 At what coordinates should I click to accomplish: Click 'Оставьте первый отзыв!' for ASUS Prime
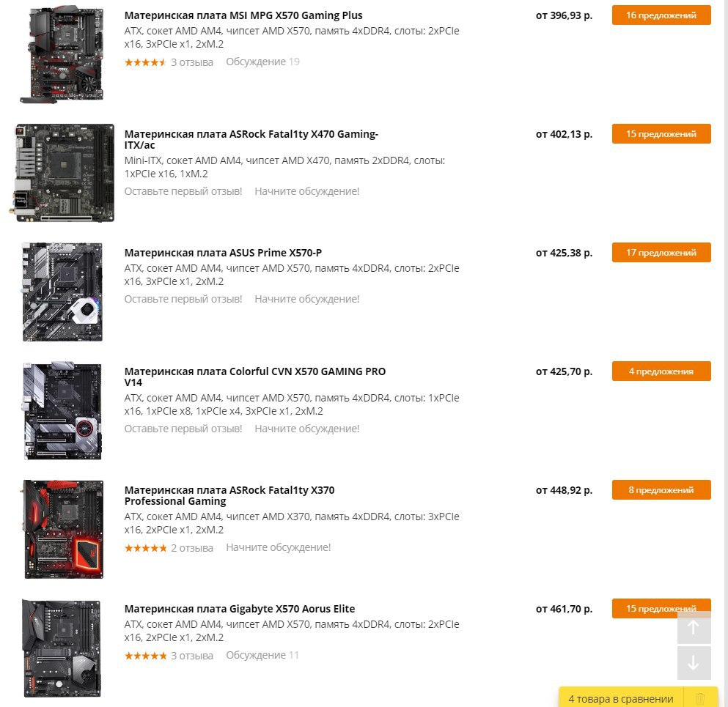(183, 299)
